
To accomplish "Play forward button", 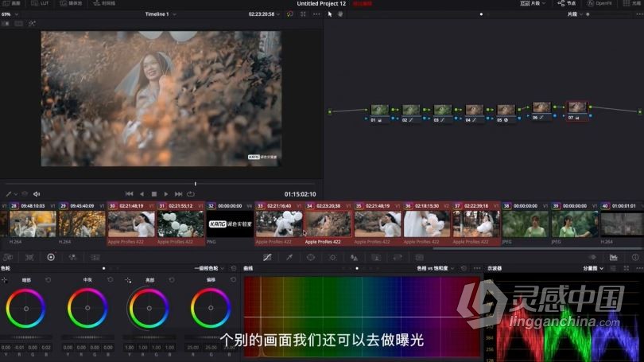I will coord(166,194).
